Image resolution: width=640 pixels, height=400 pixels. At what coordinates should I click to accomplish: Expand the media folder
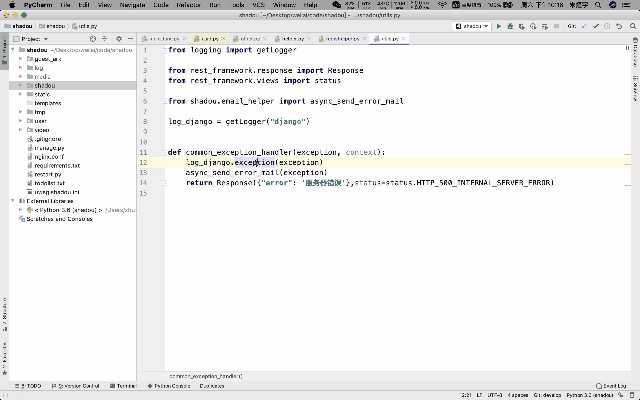click(20, 76)
